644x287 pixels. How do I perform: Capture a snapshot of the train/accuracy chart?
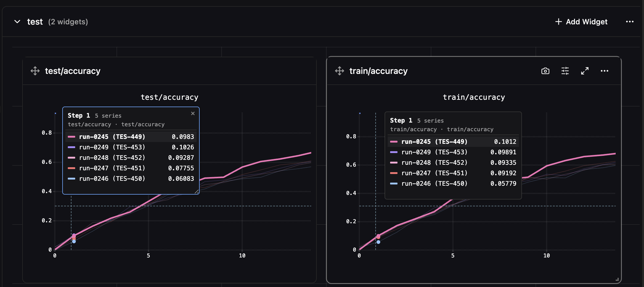coord(545,71)
